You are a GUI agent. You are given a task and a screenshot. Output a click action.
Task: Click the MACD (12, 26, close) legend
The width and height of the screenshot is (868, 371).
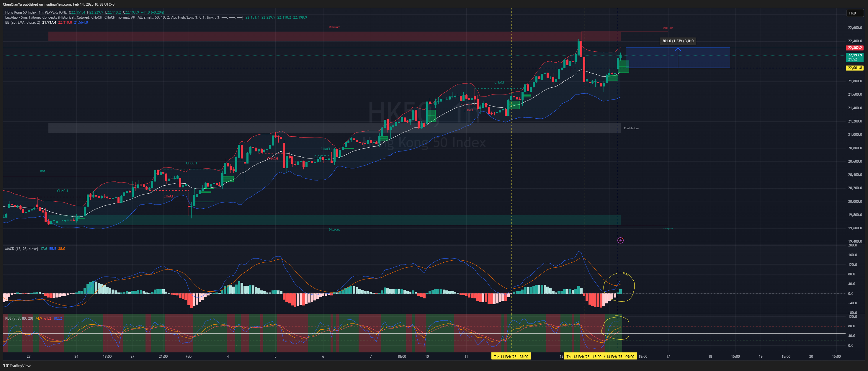[x=21, y=249]
